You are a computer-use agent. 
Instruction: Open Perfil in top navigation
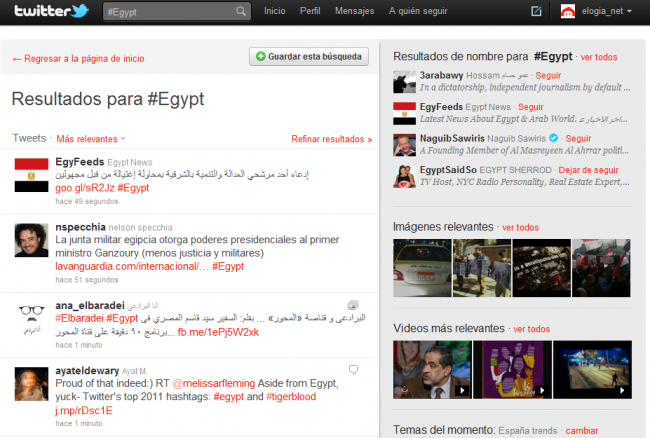[x=310, y=11]
